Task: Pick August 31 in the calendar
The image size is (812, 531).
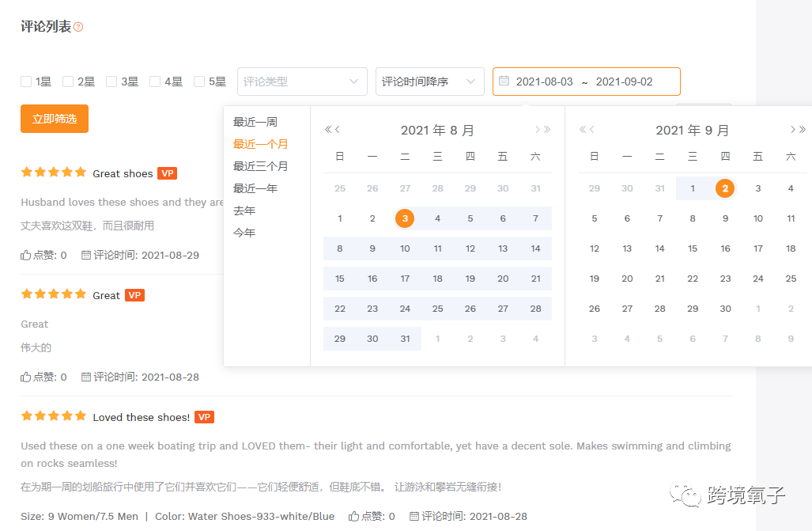Action: click(x=405, y=339)
